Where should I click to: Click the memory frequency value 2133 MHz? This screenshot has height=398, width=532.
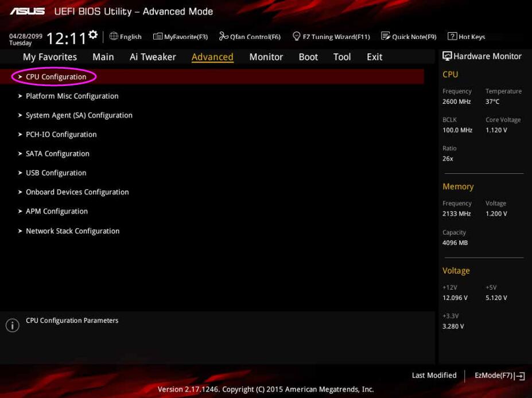[x=457, y=213]
